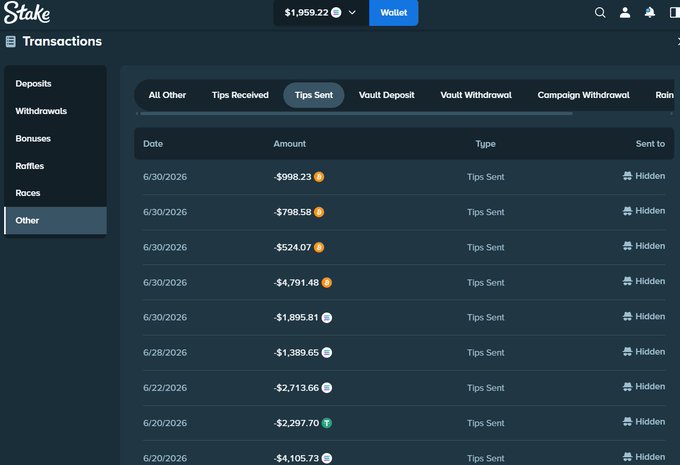The image size is (680, 465).
Task: Open the Withdrawals section
Action: (x=55, y=111)
